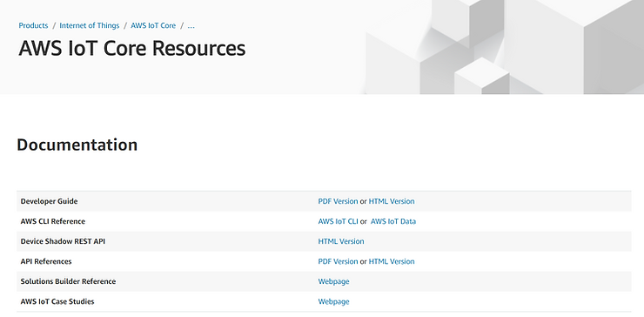
Task: Open the AWS IoT CLI reference
Action: [338, 221]
